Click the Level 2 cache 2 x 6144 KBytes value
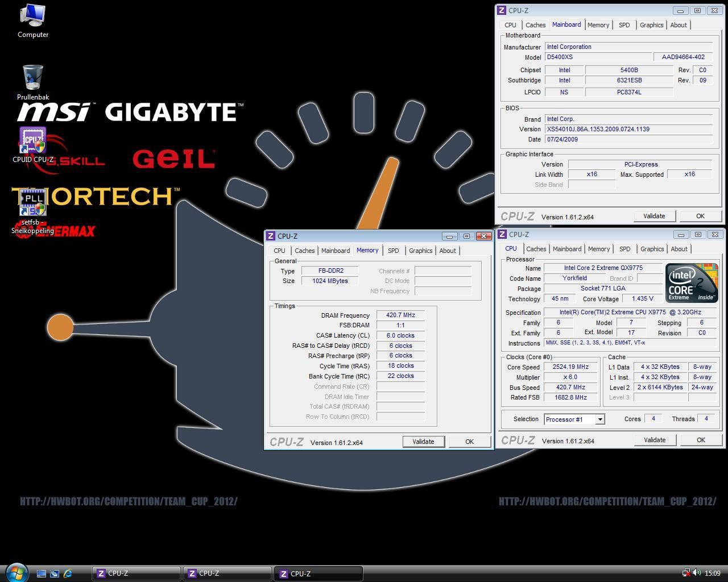Image resolution: width=728 pixels, height=582 pixels. [x=660, y=388]
